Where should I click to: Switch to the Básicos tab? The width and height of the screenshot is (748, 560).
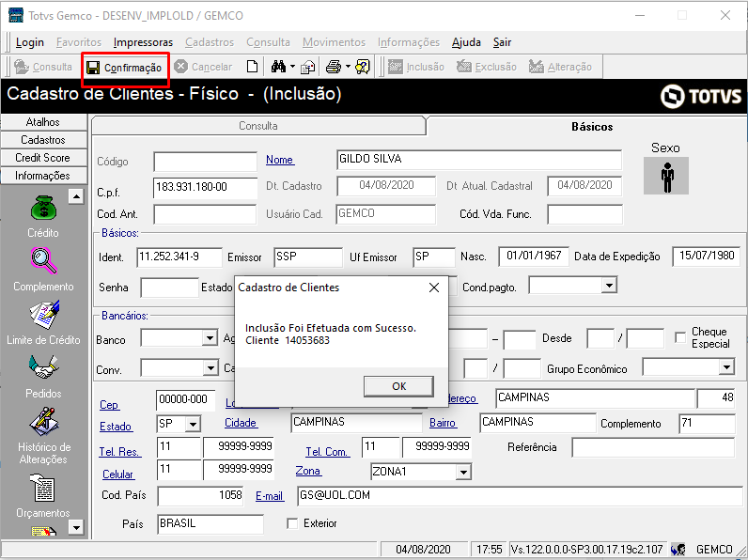(592, 127)
